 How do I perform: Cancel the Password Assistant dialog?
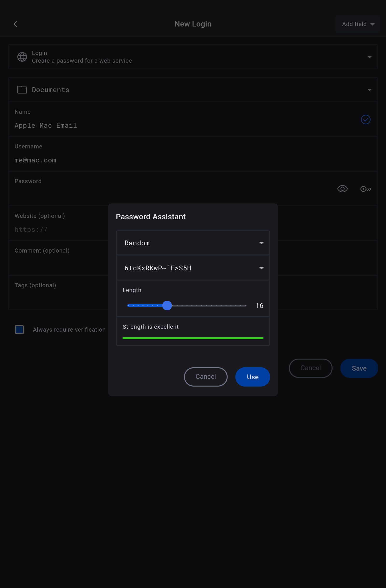[206, 377]
